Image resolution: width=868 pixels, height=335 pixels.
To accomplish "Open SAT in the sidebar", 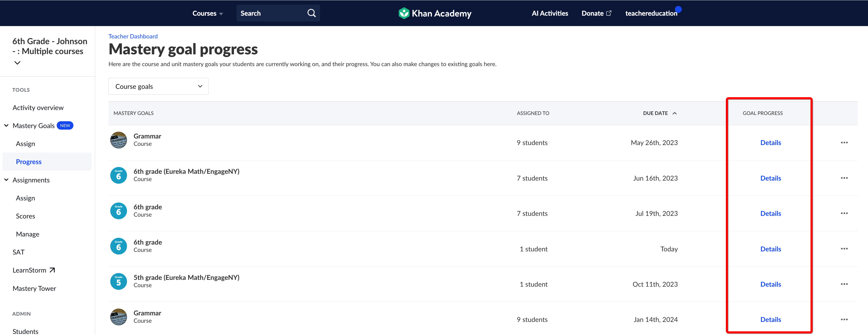I will pos(19,252).
